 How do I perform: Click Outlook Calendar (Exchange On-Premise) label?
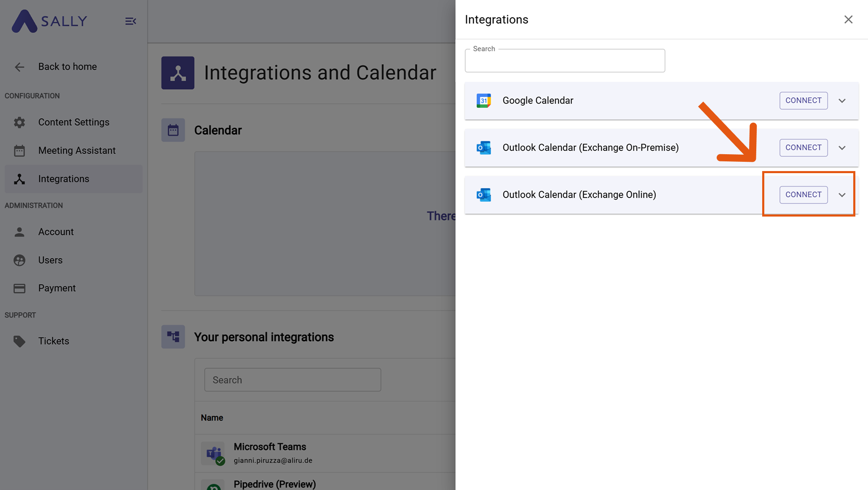[591, 148]
